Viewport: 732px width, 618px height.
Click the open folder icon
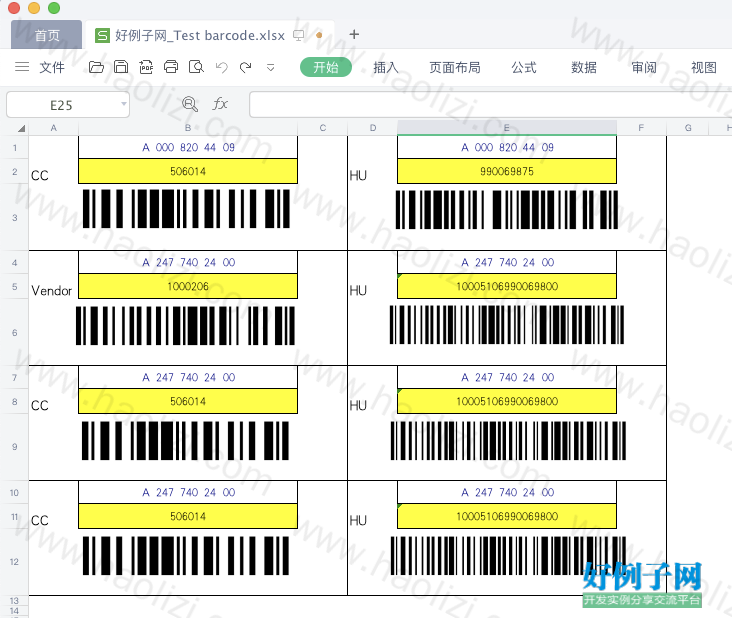(96, 67)
